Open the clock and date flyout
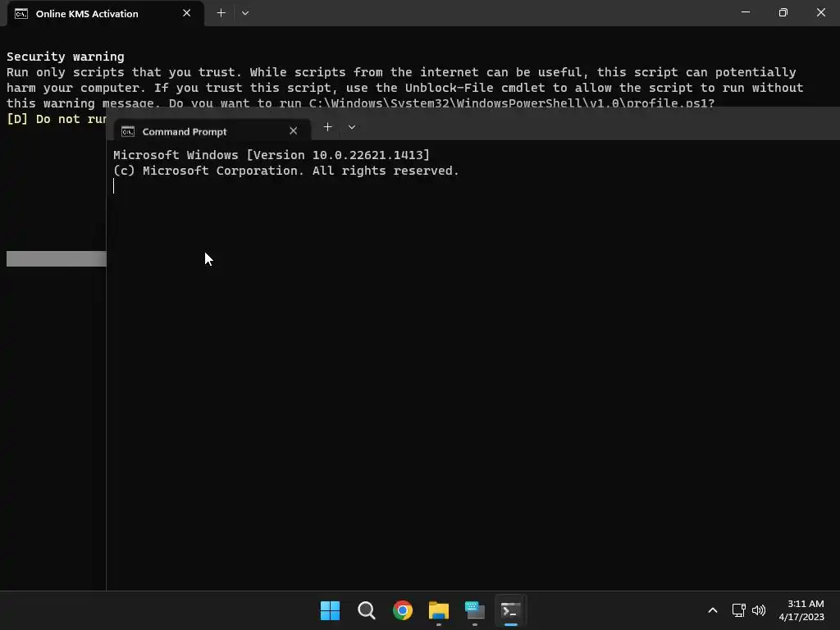The image size is (840, 630). click(x=801, y=610)
